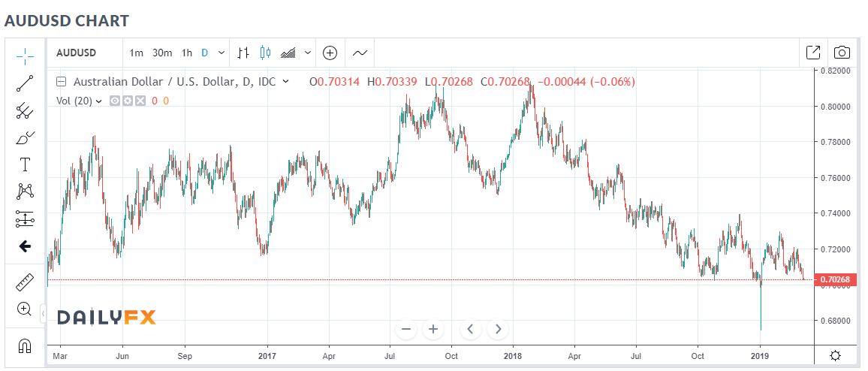Move chart right with arrow button
This screenshot has height=371, width=868.
(498, 329)
